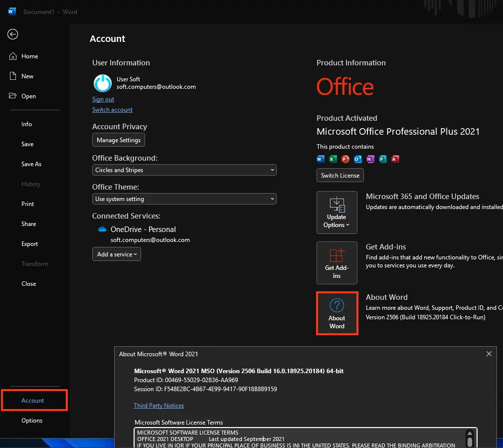Open the Save As menu item

(x=31, y=164)
